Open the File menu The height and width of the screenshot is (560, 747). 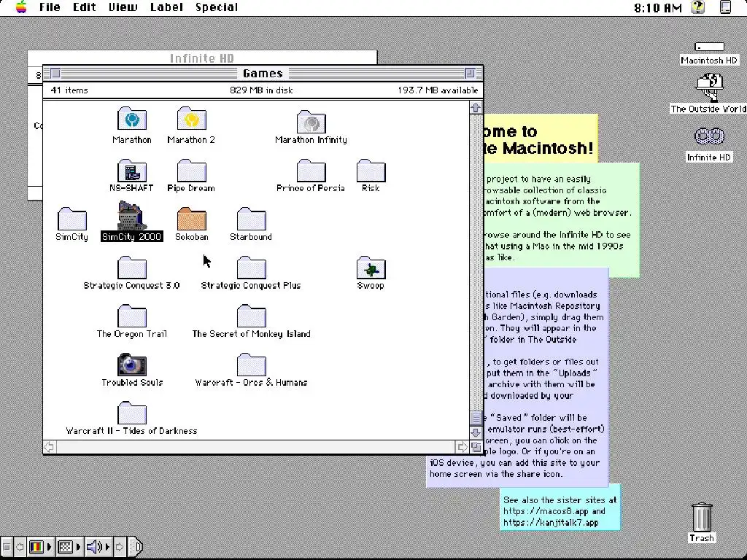(x=50, y=7)
